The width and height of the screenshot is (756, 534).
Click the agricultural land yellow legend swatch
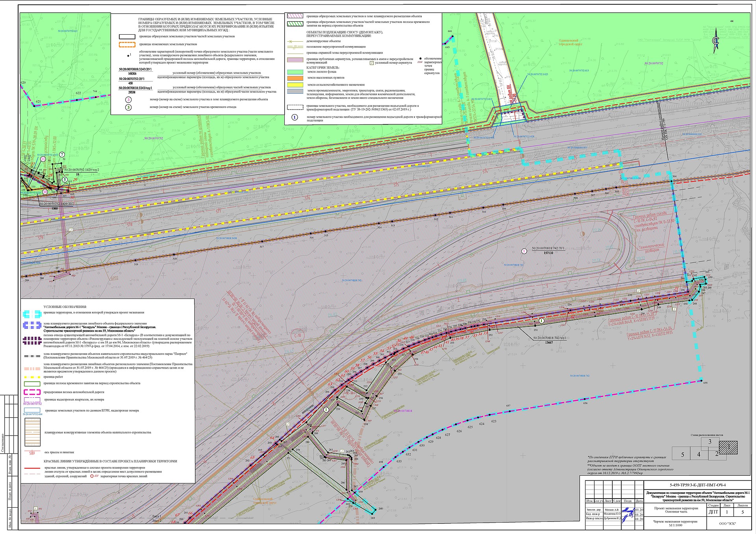(x=295, y=85)
